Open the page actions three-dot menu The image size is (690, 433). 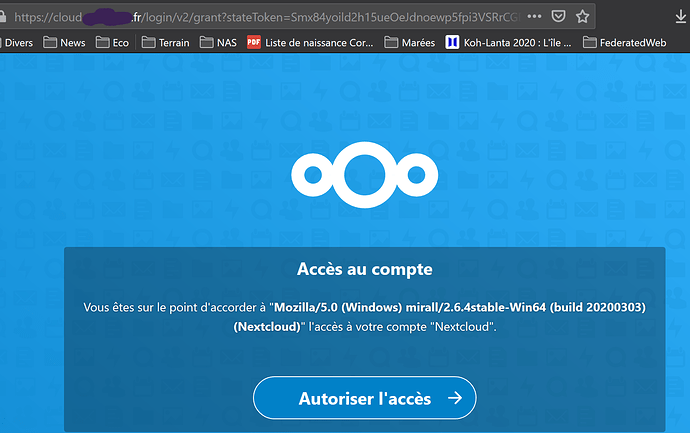[x=534, y=17]
